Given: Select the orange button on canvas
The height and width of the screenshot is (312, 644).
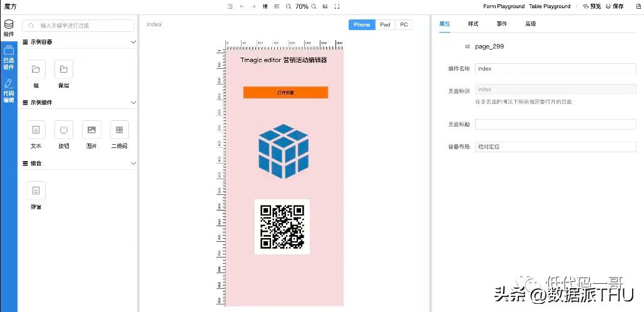Looking at the screenshot, I should [x=285, y=93].
